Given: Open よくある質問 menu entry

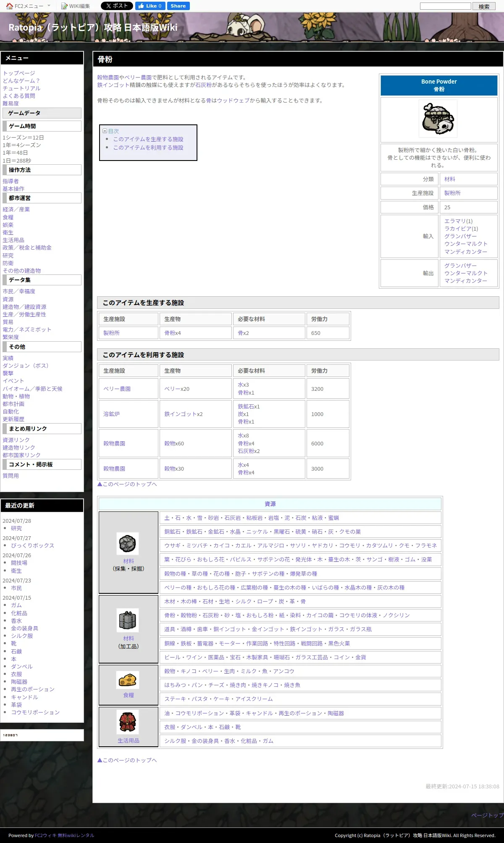Looking at the screenshot, I should [19, 96].
